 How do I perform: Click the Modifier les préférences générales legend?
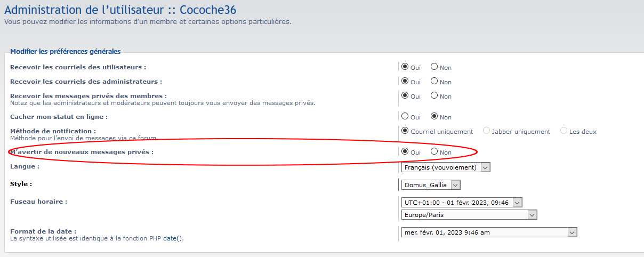pos(66,52)
